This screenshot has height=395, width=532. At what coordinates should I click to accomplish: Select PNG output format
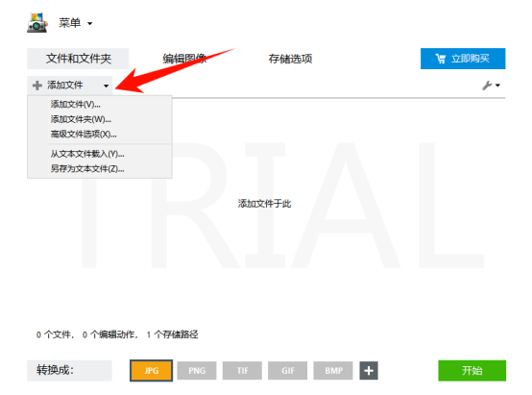click(x=197, y=371)
